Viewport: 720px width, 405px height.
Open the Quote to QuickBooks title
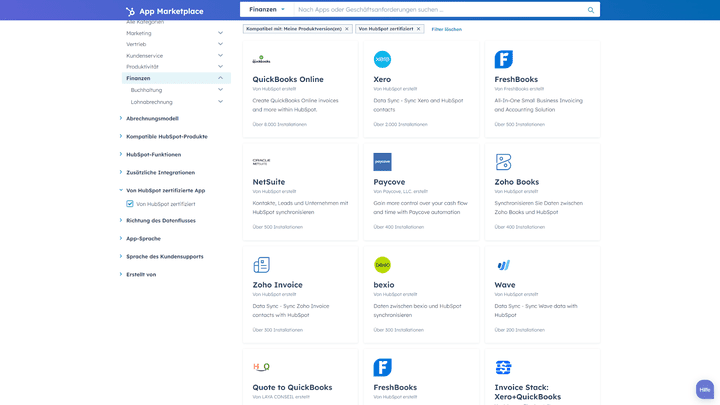(x=292, y=387)
